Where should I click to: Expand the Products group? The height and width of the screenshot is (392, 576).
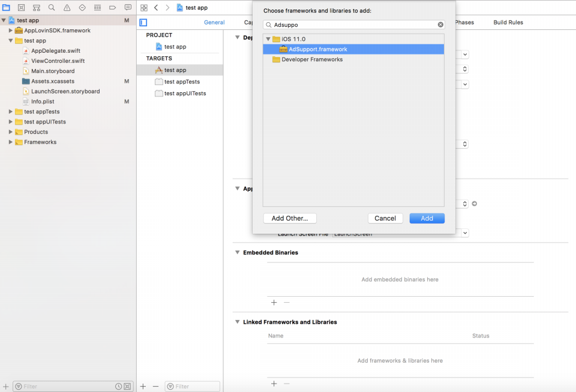(11, 132)
